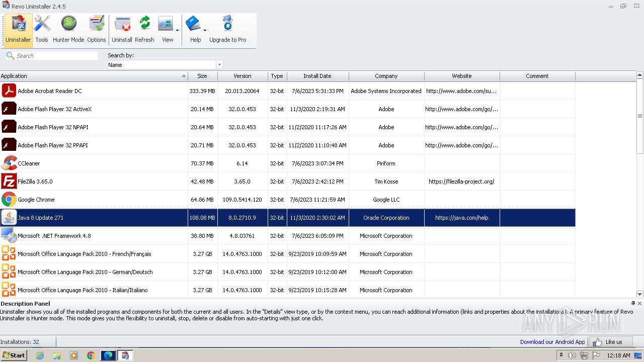This screenshot has width=644, height=362.
Task: Close the Description Panel
Action: 640,303
